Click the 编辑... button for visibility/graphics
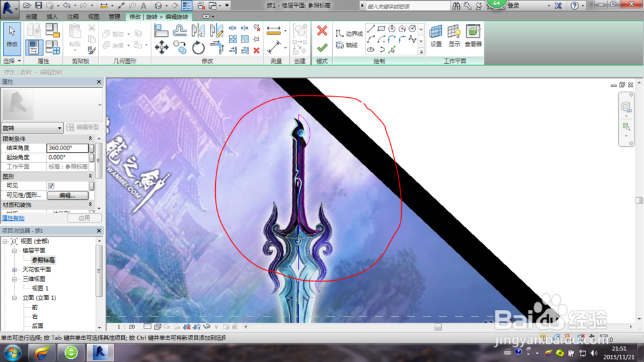The height and width of the screenshot is (362, 644). pyautogui.click(x=68, y=196)
